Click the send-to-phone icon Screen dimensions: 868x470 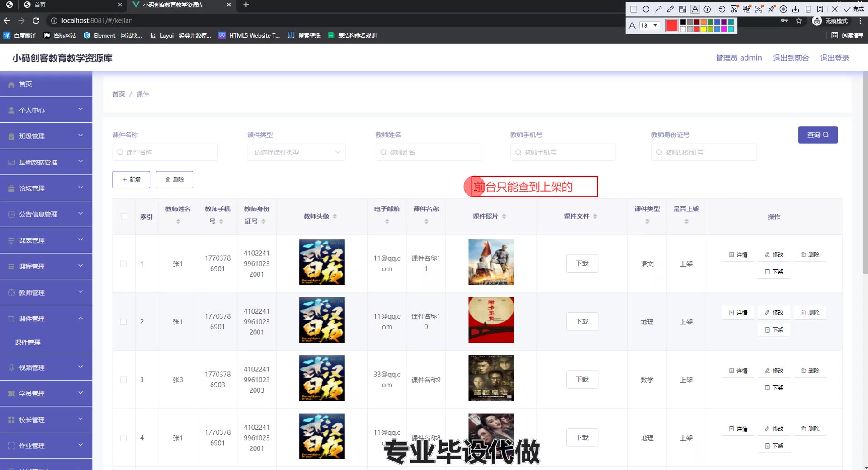(808, 9)
